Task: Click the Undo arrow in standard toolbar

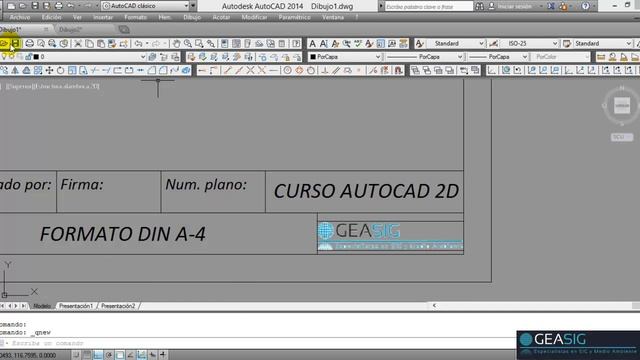Action: [x=138, y=43]
